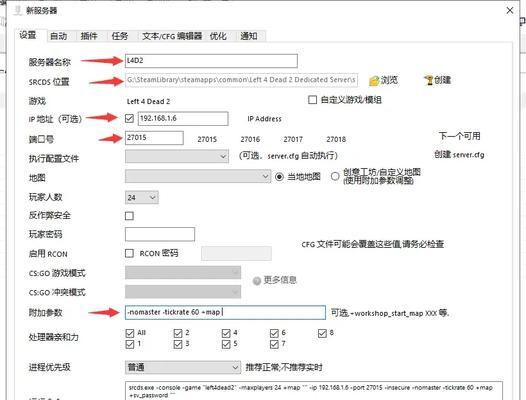Image resolution: width=526 pixels, height=400 pixels.
Task: Toggle processor affinity All checkbox
Action: (129, 333)
